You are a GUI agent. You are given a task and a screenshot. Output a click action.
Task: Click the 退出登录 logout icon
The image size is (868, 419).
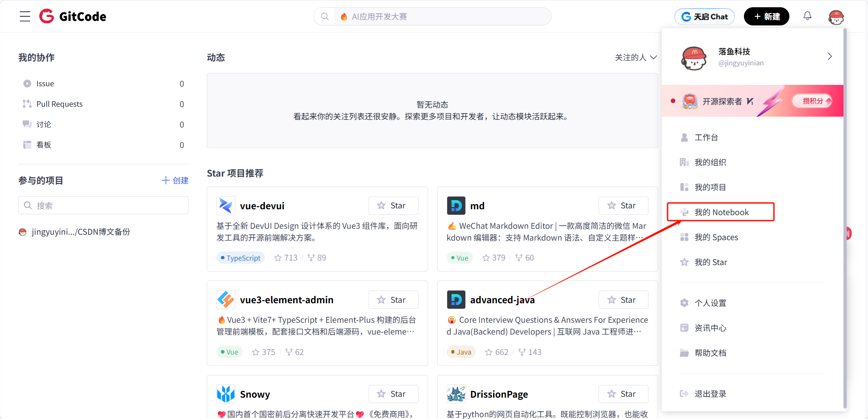pos(684,394)
